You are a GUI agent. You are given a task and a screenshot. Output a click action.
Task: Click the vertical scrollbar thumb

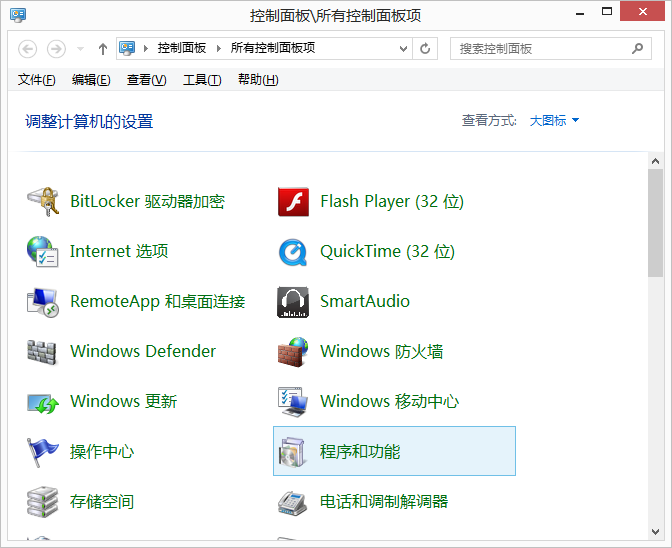click(655, 222)
